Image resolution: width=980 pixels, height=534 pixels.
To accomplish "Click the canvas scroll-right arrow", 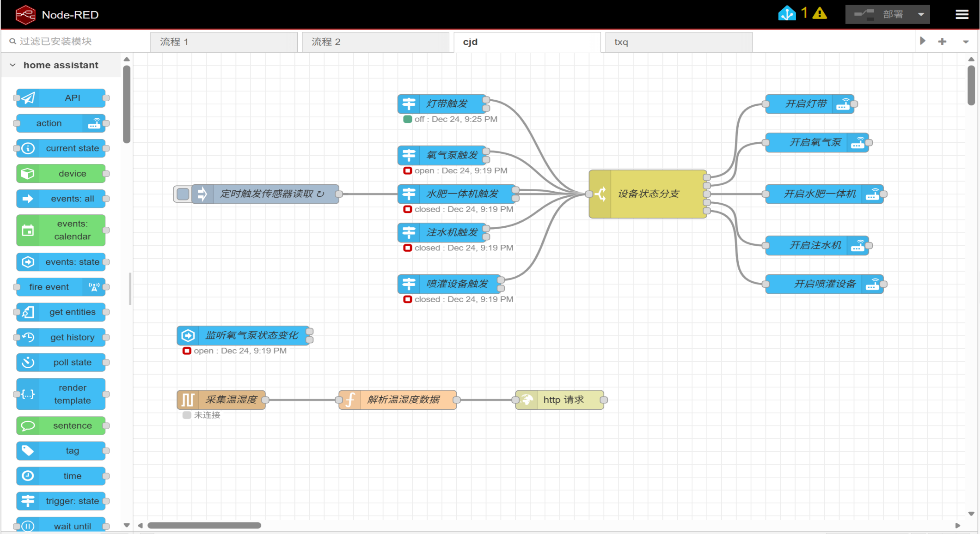I will (957, 525).
